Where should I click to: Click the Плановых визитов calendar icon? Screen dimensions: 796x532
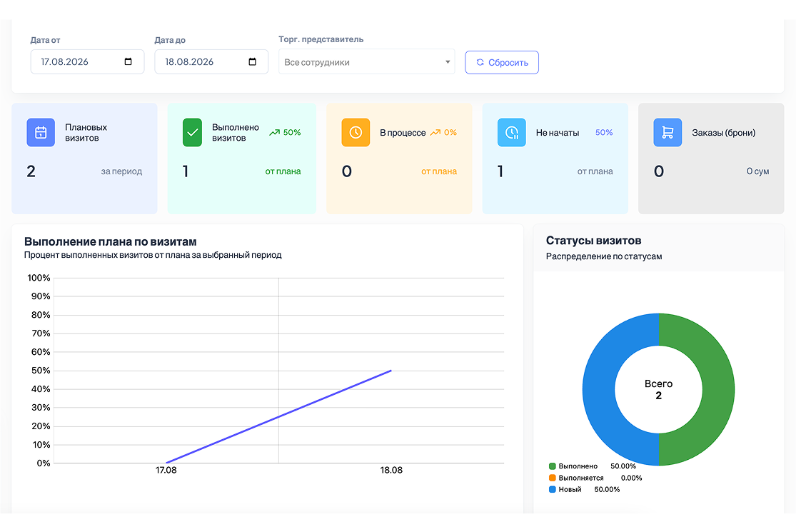coord(41,133)
